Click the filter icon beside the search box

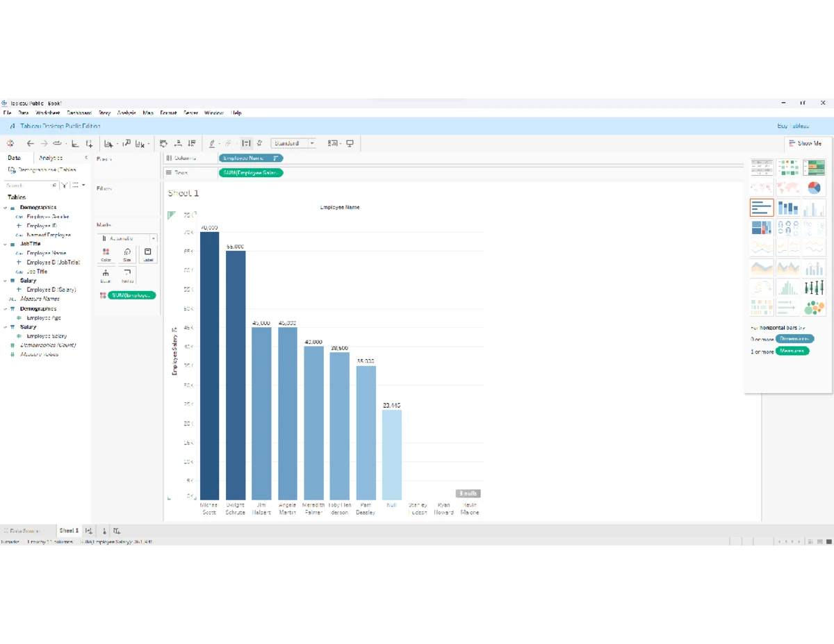(64, 185)
